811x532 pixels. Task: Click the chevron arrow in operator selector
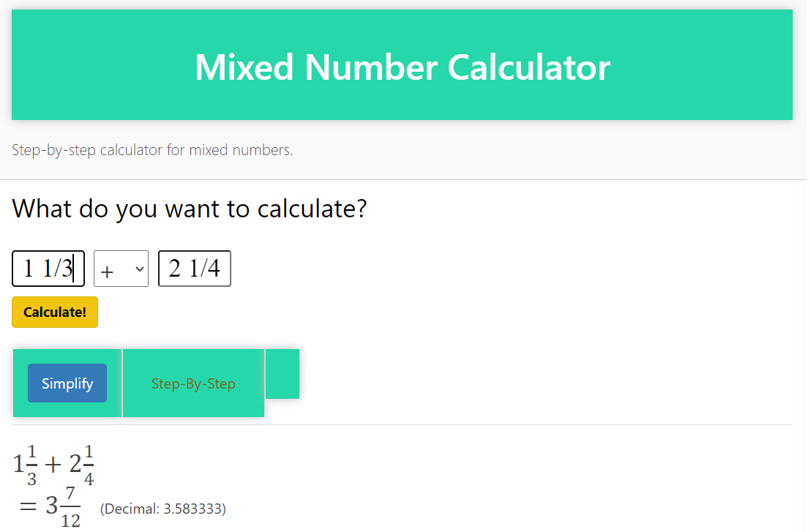click(139, 269)
